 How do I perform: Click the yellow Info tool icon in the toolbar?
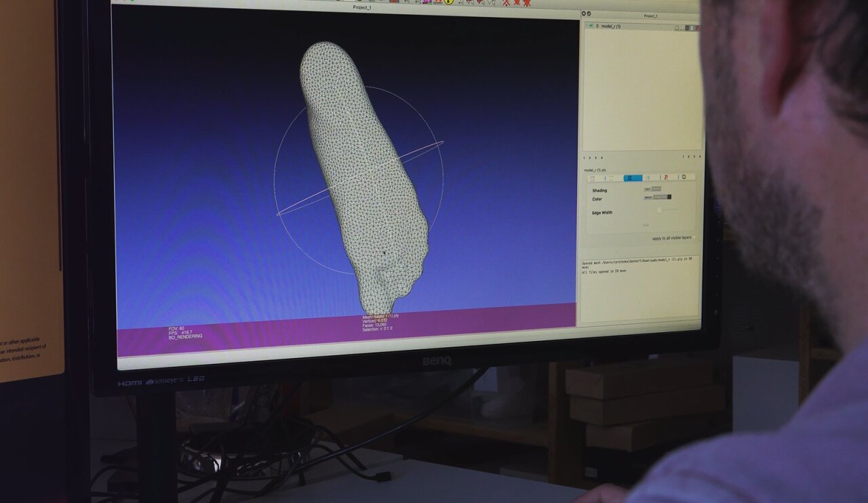click(x=449, y=2)
